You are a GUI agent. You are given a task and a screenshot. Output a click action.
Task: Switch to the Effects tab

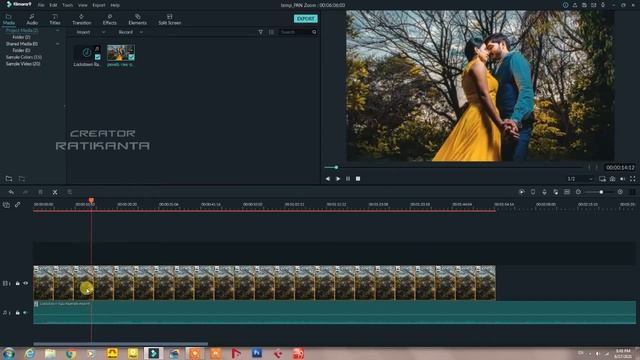pos(109,19)
